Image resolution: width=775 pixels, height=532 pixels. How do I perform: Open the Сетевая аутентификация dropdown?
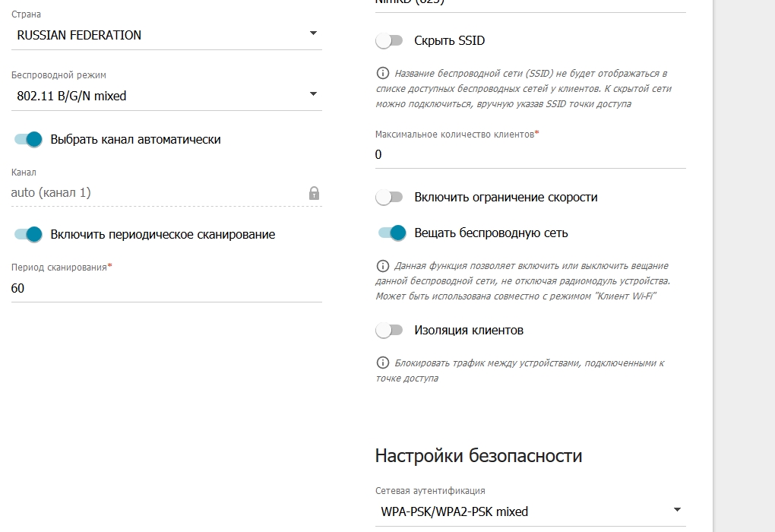(530, 511)
